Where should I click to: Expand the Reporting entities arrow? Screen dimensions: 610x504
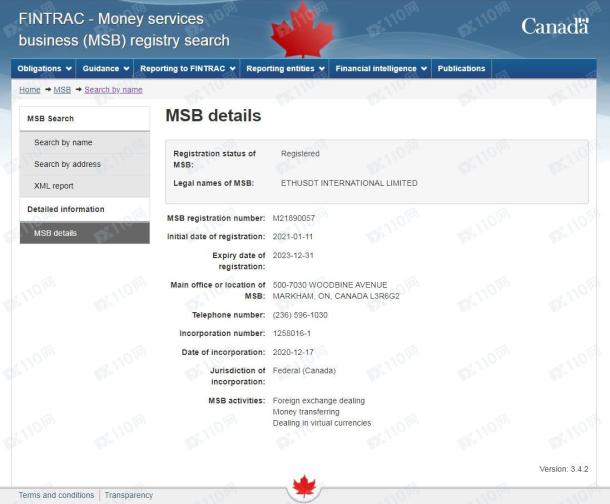(322, 69)
